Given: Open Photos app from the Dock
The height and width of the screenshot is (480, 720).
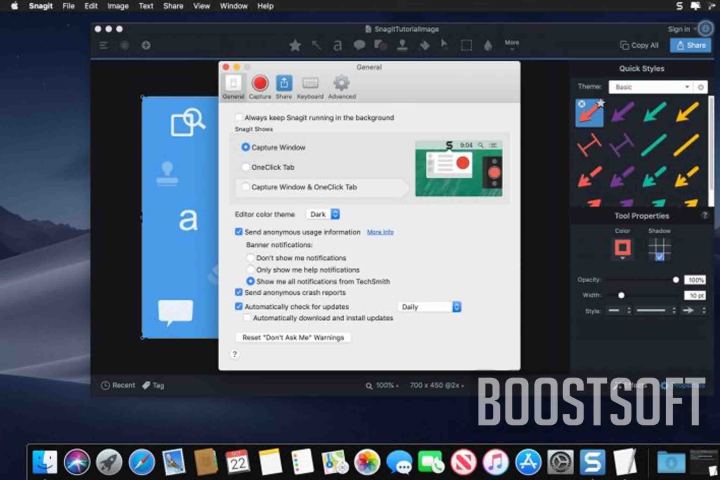Looking at the screenshot, I should pos(367,462).
